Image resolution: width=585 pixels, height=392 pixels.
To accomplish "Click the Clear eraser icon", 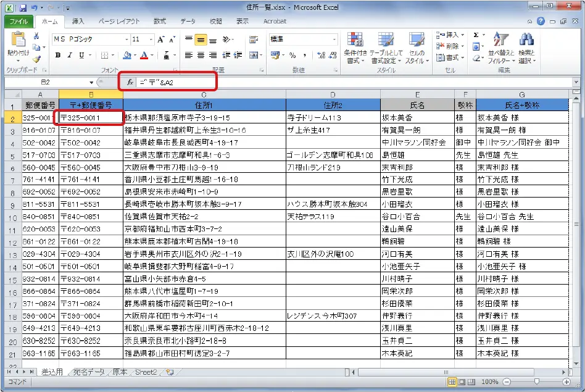I will tap(476, 58).
